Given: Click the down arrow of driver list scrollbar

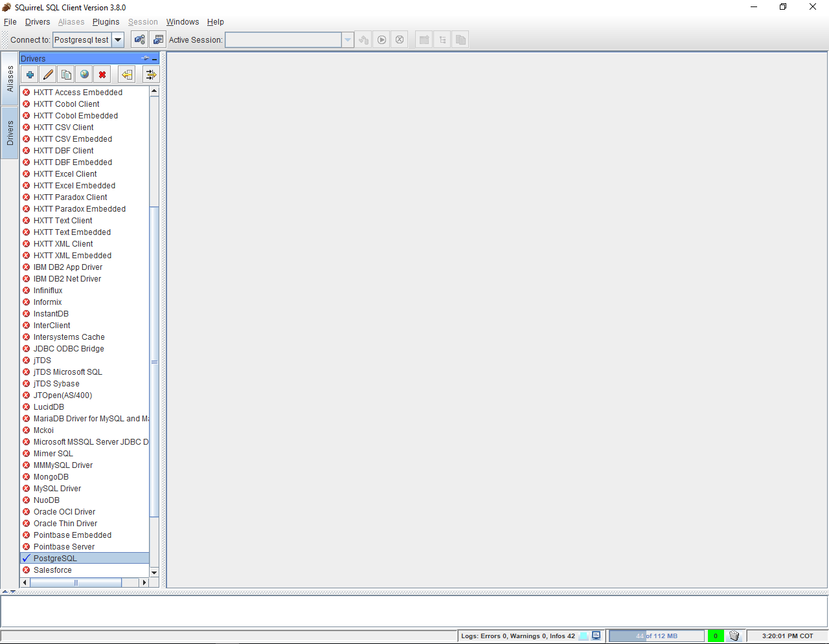Looking at the screenshot, I should 154,572.
